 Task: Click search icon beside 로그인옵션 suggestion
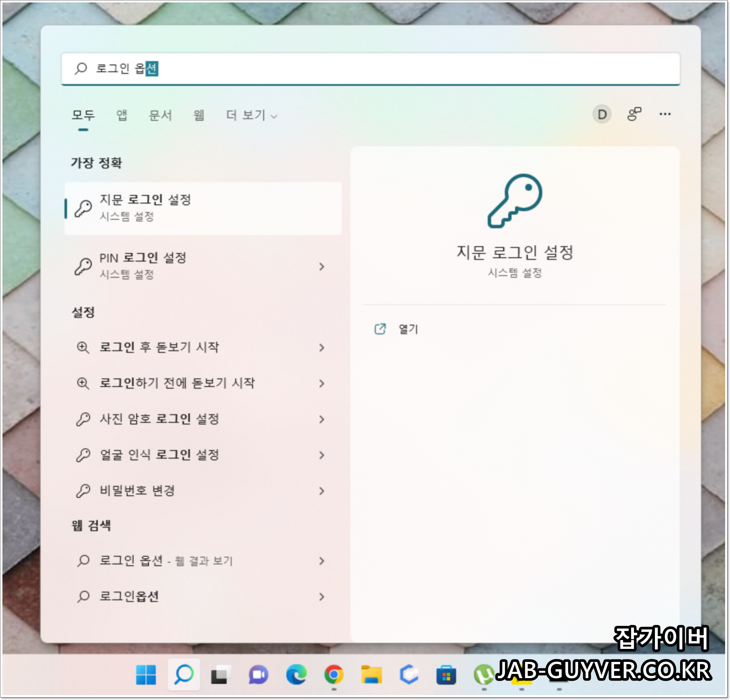pyautogui.click(x=83, y=597)
